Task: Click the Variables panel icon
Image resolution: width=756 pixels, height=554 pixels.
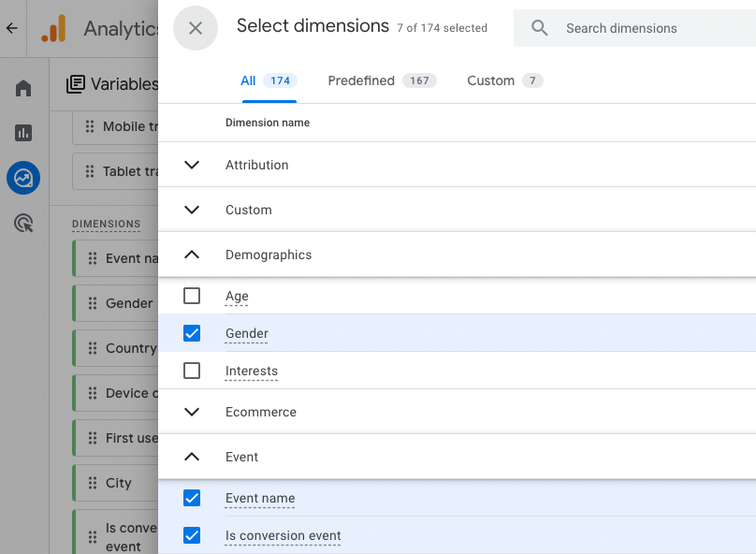Action: (x=76, y=84)
